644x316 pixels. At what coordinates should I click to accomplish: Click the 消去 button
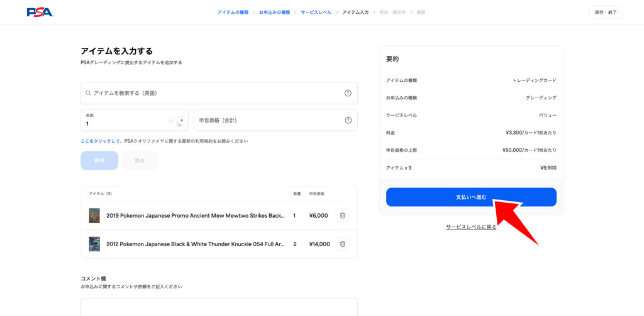(x=140, y=161)
